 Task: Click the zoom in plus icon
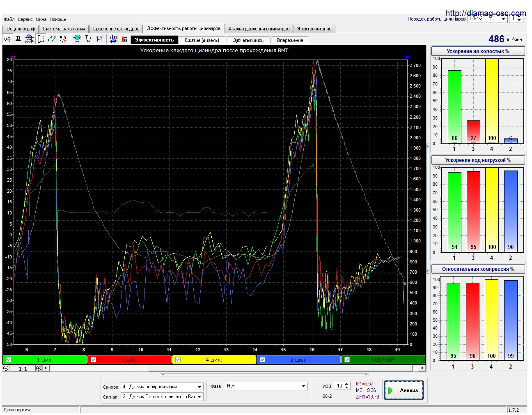39,368
